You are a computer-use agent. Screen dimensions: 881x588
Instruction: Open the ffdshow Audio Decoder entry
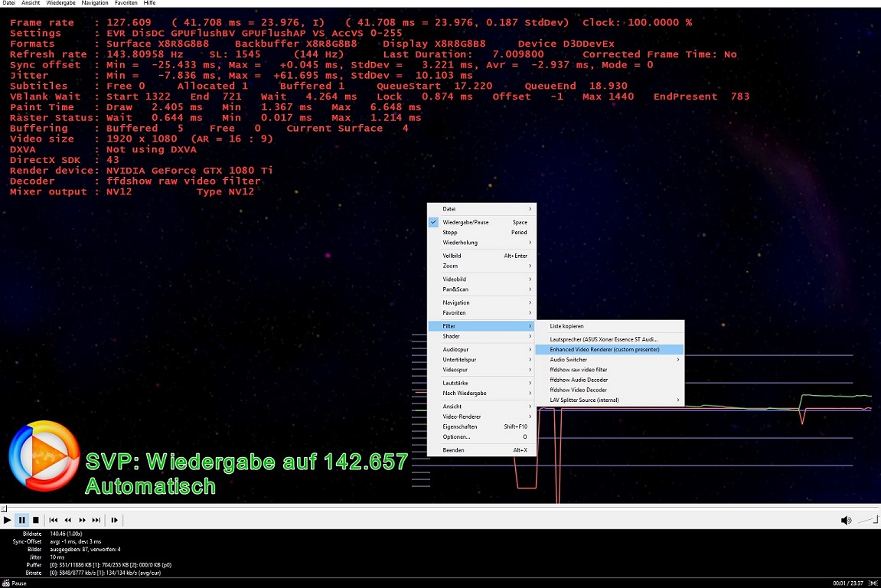[x=609, y=380]
